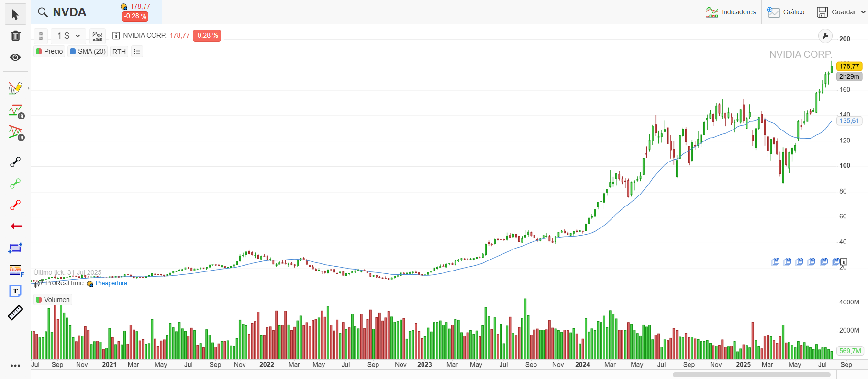This screenshot has width=868, height=379.
Task: Select the red arrow drawing tool
Action: click(16, 227)
